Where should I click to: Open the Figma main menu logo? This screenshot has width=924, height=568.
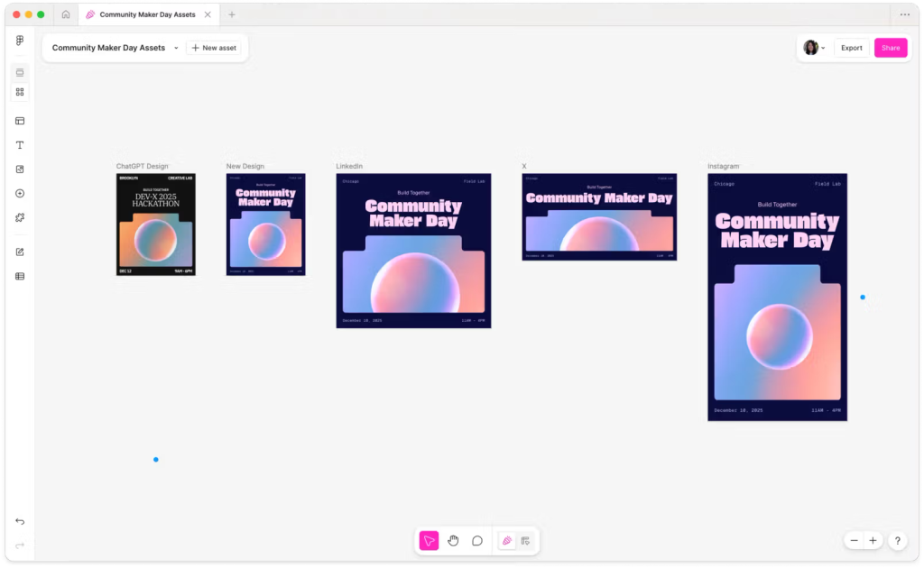pos(20,41)
